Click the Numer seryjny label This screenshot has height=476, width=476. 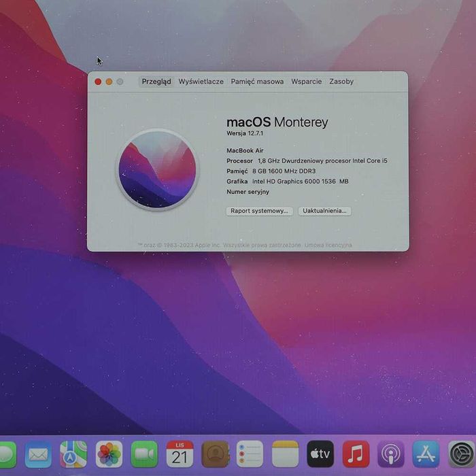tap(248, 192)
